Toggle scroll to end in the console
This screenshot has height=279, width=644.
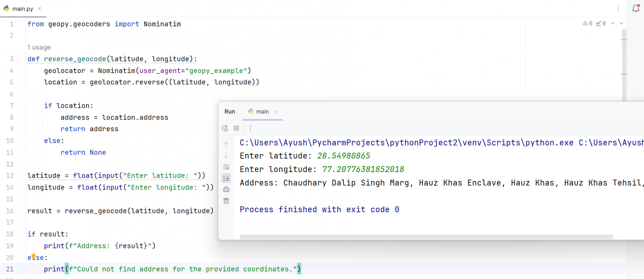pos(226,178)
